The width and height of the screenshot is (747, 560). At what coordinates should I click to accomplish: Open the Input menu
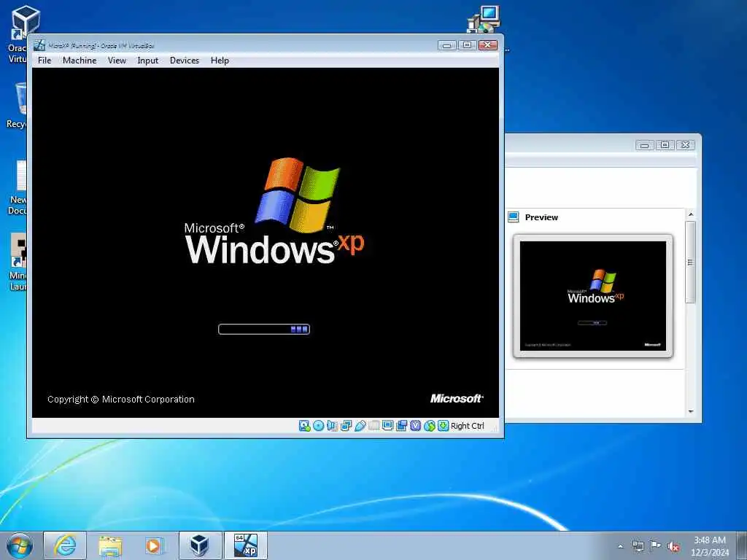point(147,61)
